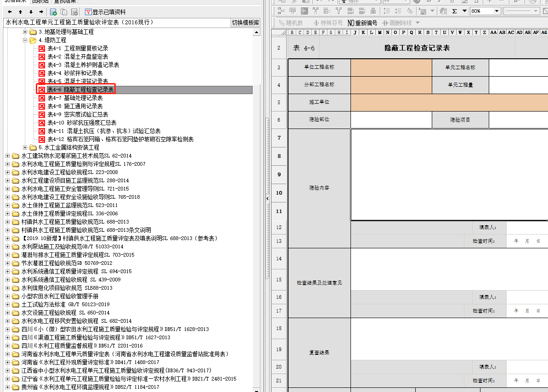Click the lock cells icon in toolbar

(x=373, y=11)
